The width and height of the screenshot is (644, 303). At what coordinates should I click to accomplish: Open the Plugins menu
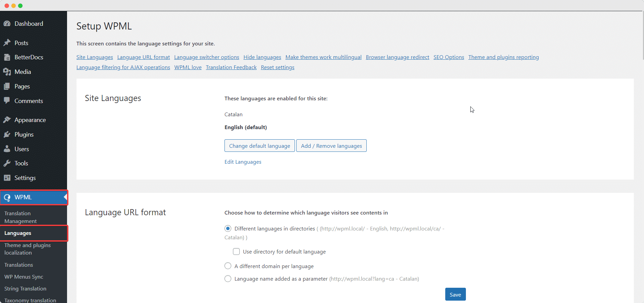pos(24,135)
